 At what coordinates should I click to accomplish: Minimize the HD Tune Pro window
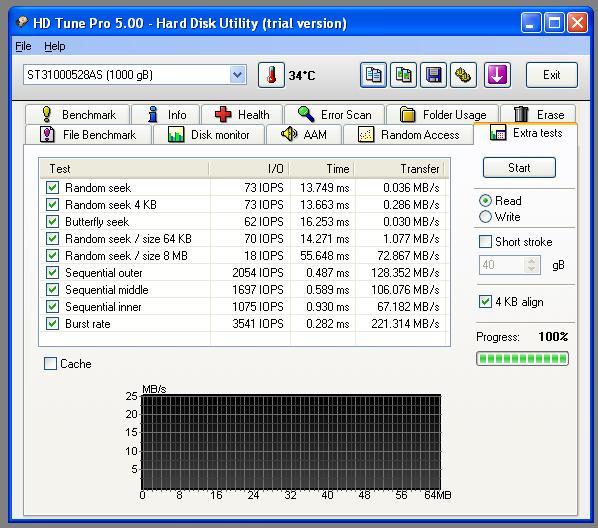[531, 23]
